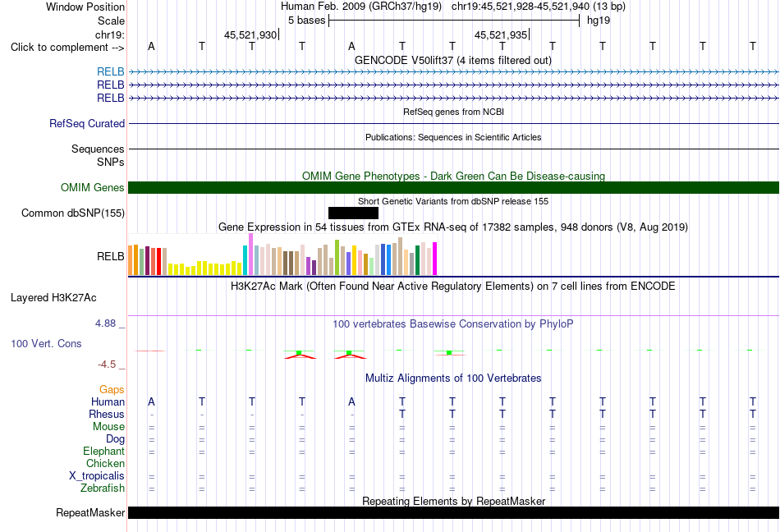Viewport: 780px width, 532px height.
Task: Open the Common dbSNP(155) track label
Action: pyautogui.click(x=73, y=213)
